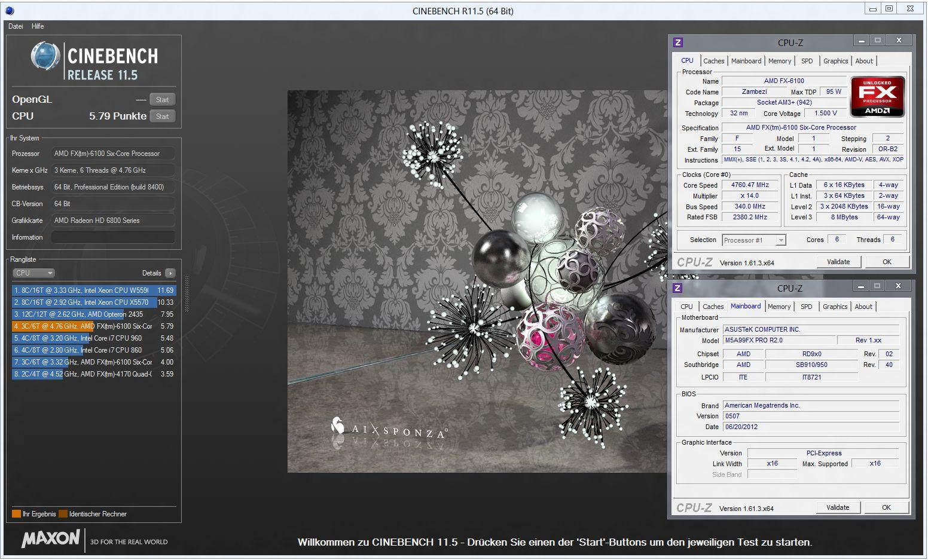Viewport: 928px width, 560px height.
Task: Switch to Caches tab in bottom CPU-Z
Action: pos(713,307)
